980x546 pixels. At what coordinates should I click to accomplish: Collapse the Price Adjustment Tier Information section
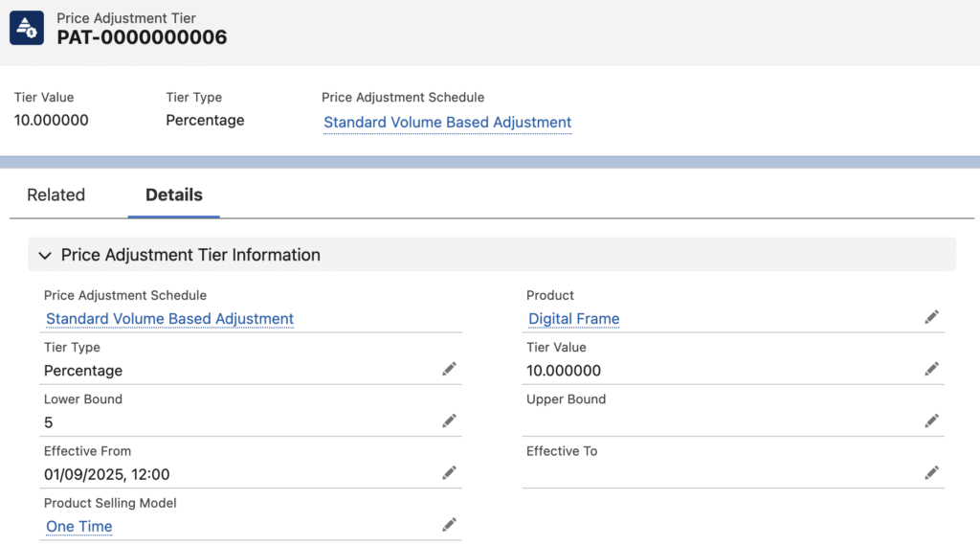click(x=44, y=255)
